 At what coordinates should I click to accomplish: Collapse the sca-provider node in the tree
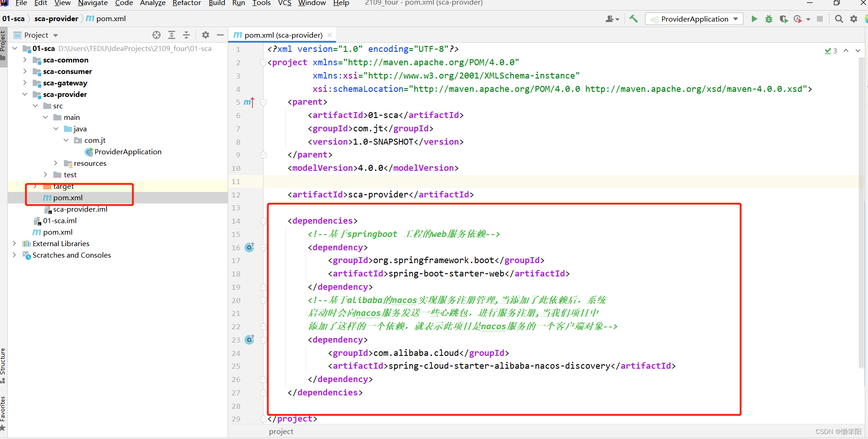(25, 94)
